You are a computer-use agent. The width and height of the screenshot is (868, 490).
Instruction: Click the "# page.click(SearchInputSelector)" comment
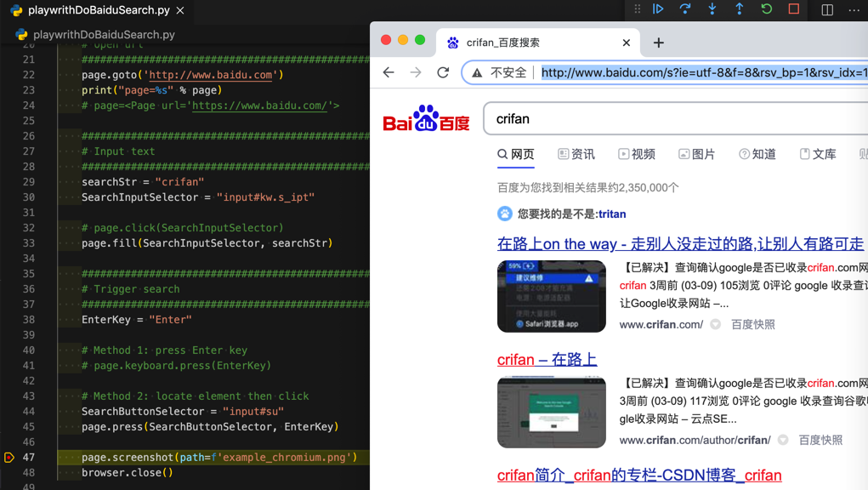pos(183,227)
